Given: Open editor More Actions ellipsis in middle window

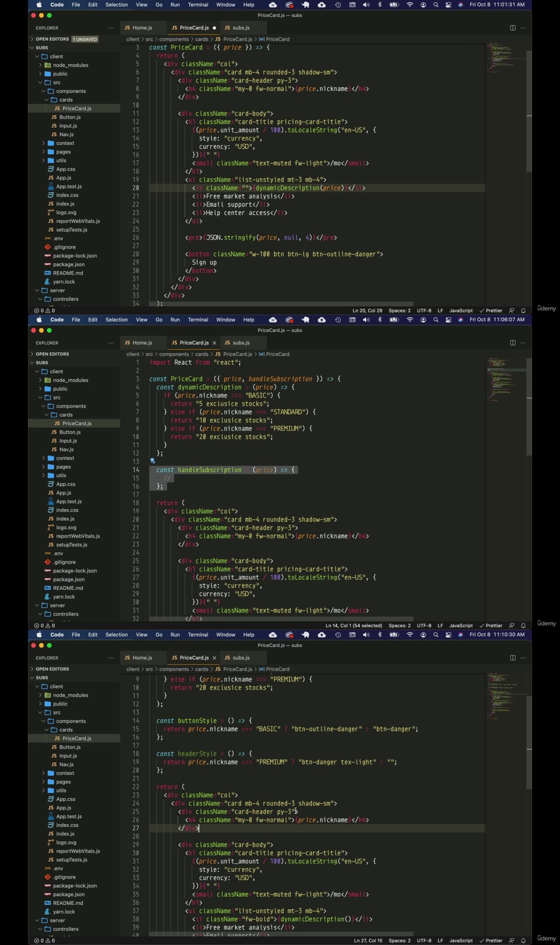Looking at the screenshot, I should coord(523,343).
